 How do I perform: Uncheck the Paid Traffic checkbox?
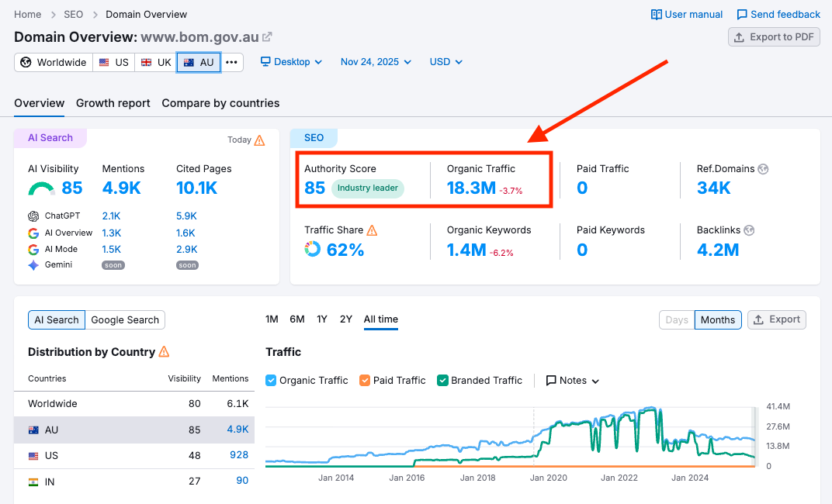point(365,380)
